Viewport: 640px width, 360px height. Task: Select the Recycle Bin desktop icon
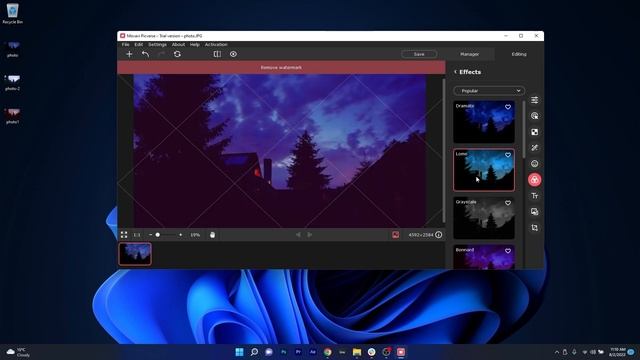(13, 13)
